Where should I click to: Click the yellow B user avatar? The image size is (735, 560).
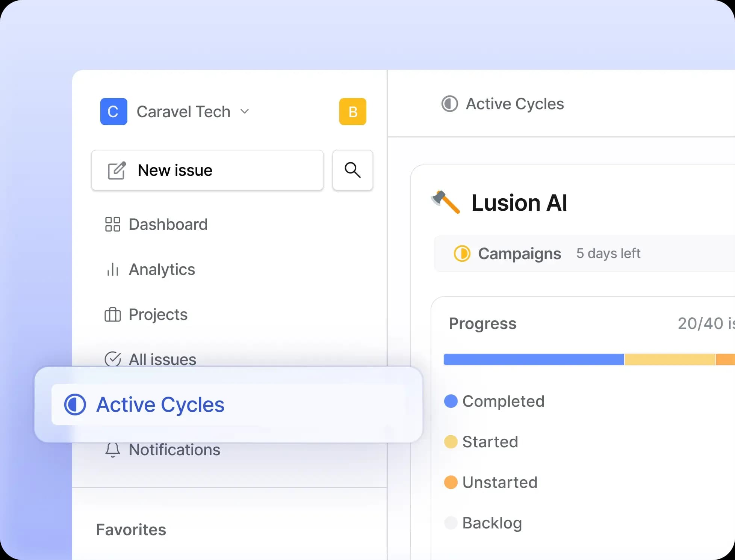pyautogui.click(x=352, y=112)
